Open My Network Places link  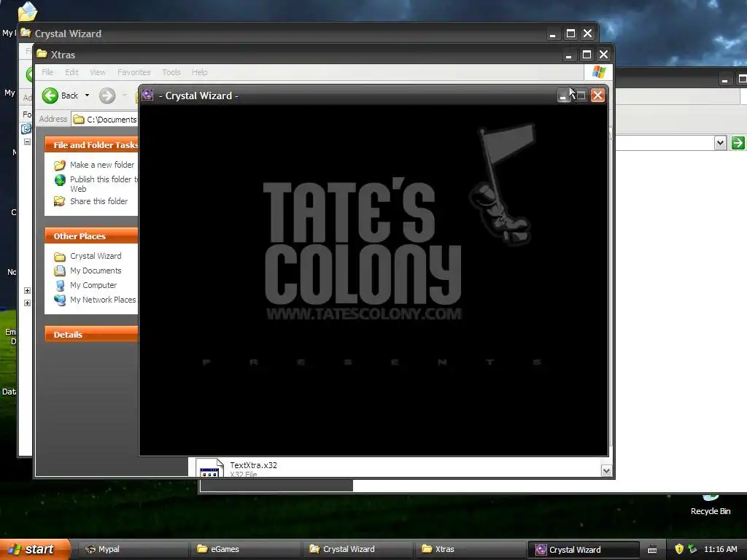(x=103, y=300)
